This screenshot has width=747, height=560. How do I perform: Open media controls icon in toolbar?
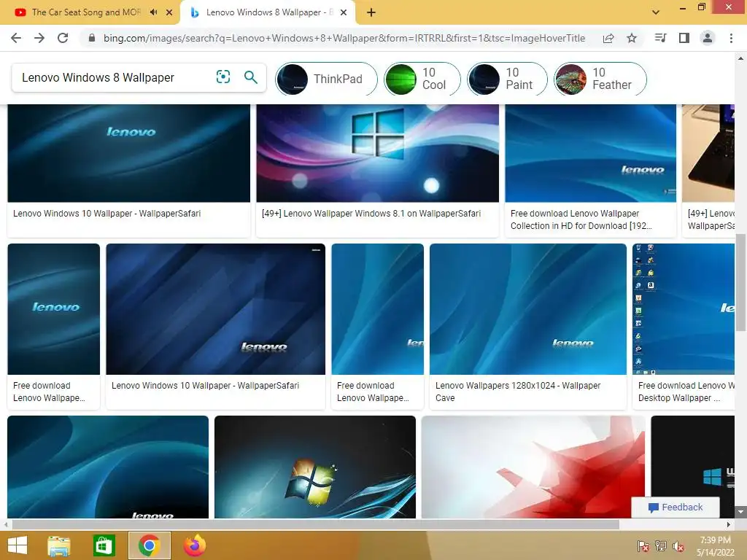[660, 38]
